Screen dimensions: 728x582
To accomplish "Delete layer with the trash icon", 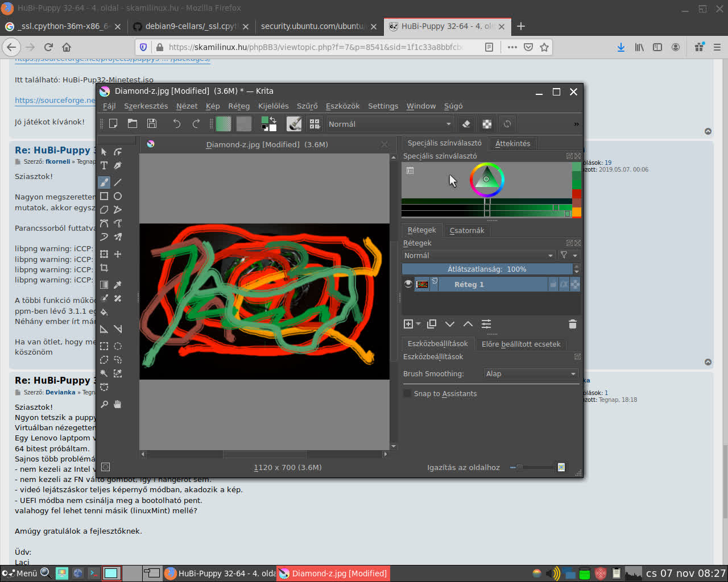I will [573, 324].
